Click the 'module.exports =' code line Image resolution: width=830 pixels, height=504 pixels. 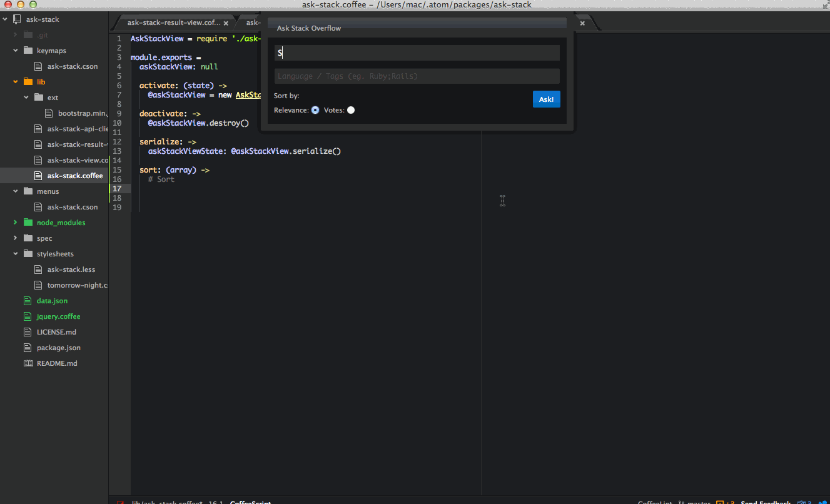click(x=166, y=58)
